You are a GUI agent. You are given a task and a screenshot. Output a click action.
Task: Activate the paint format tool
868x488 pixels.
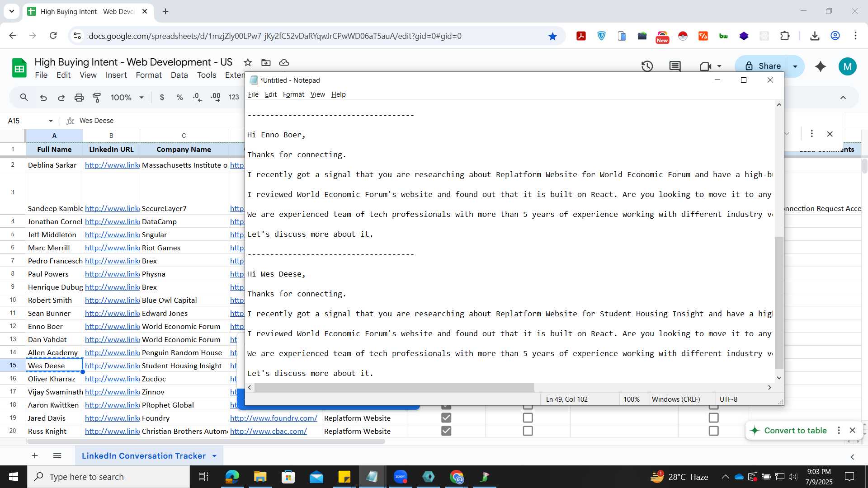pos(97,97)
